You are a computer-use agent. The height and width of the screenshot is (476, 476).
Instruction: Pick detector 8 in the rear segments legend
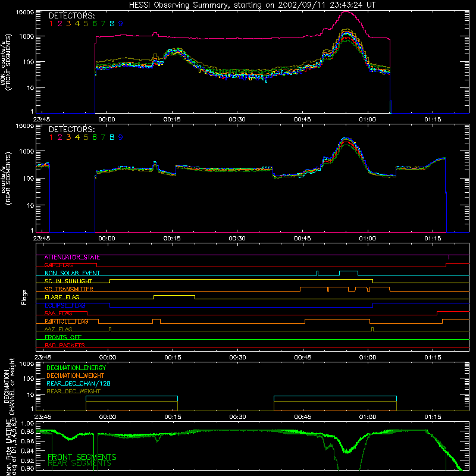tap(112, 137)
